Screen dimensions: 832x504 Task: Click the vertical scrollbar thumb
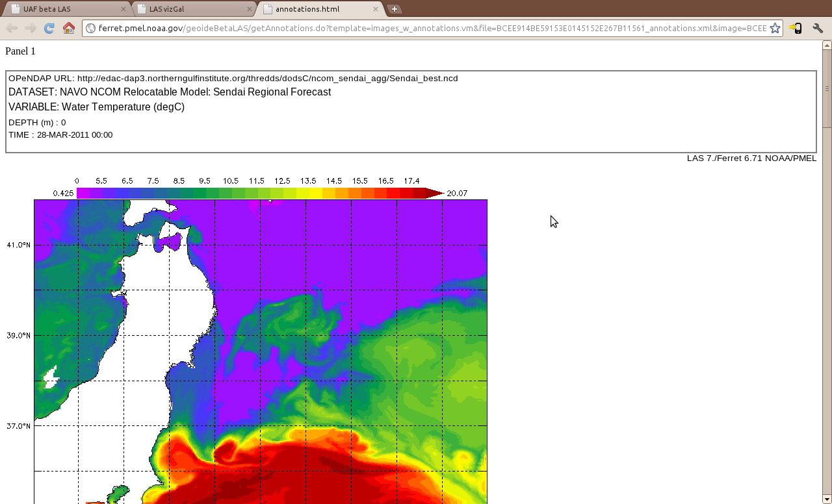827,88
